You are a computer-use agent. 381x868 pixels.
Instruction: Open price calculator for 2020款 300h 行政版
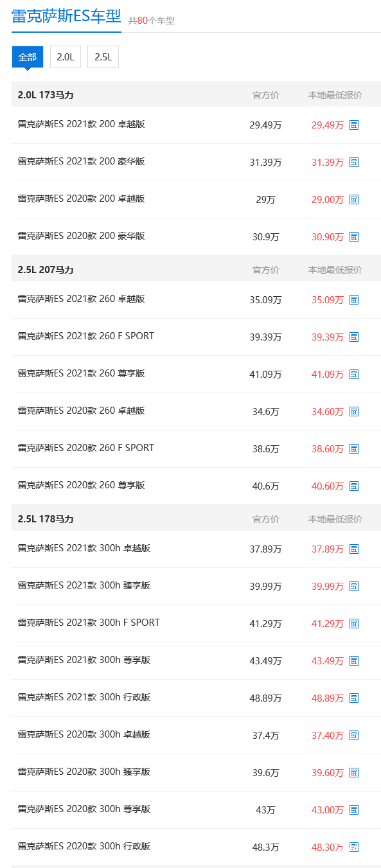tap(354, 847)
